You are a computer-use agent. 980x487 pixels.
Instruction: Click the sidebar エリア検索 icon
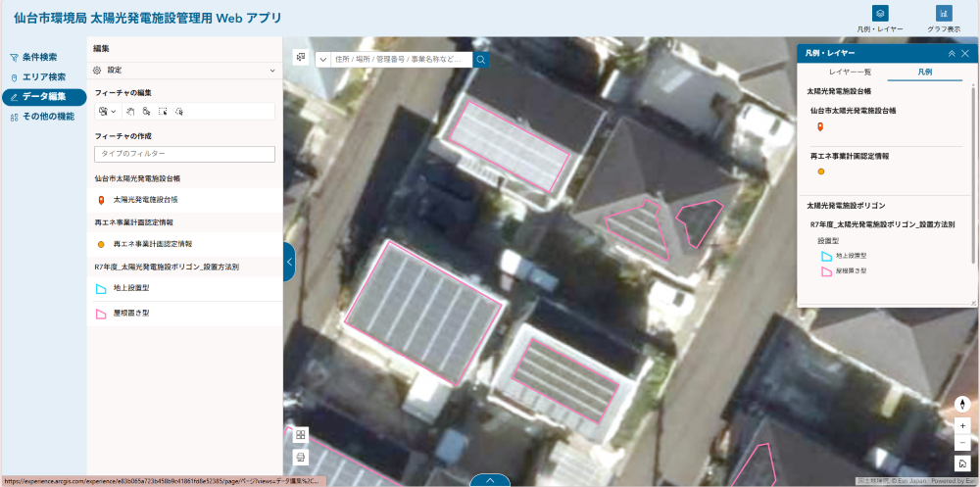pos(14,77)
